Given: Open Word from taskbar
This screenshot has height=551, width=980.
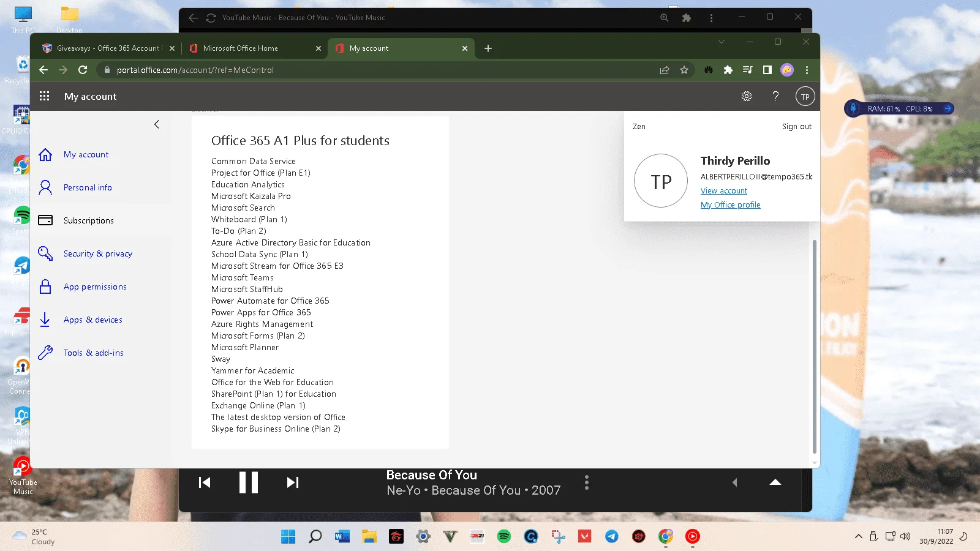Looking at the screenshot, I should (342, 537).
